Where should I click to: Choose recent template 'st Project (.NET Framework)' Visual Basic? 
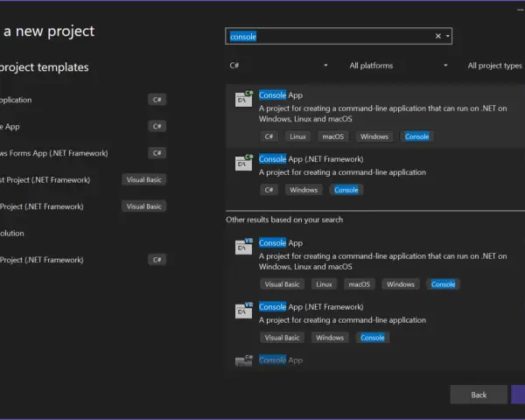coord(83,180)
